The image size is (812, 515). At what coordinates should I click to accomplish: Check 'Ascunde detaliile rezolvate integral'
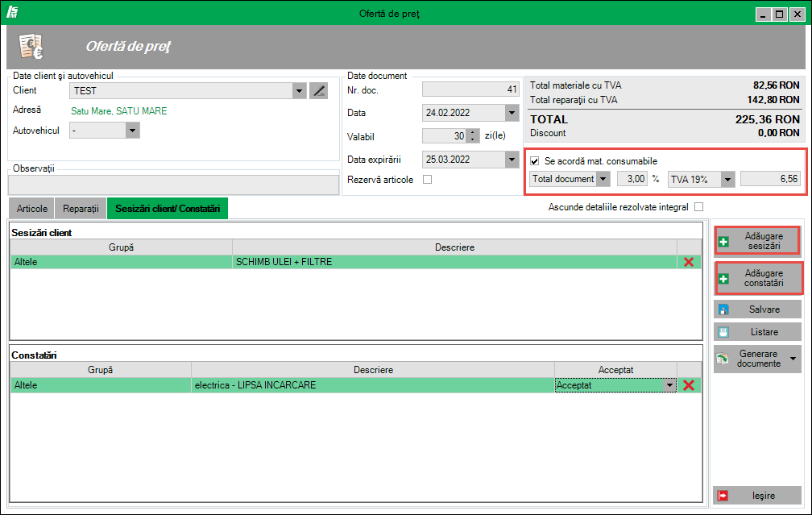pyautogui.click(x=699, y=206)
